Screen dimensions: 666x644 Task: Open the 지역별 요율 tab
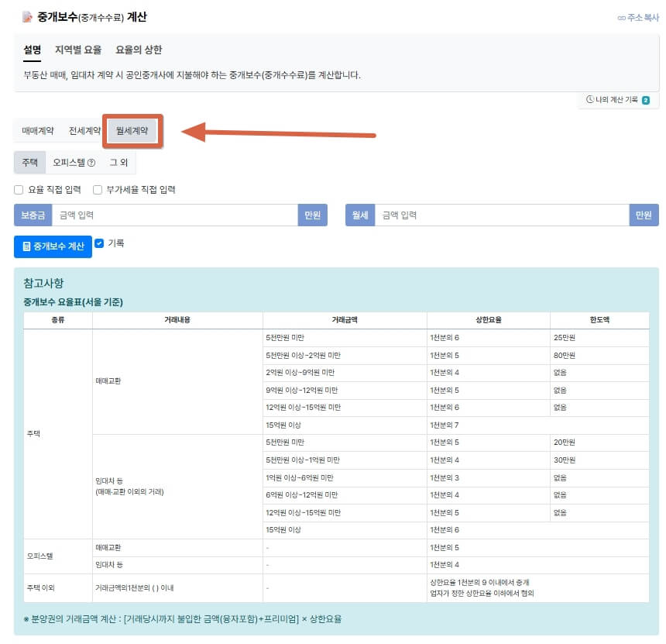78,50
